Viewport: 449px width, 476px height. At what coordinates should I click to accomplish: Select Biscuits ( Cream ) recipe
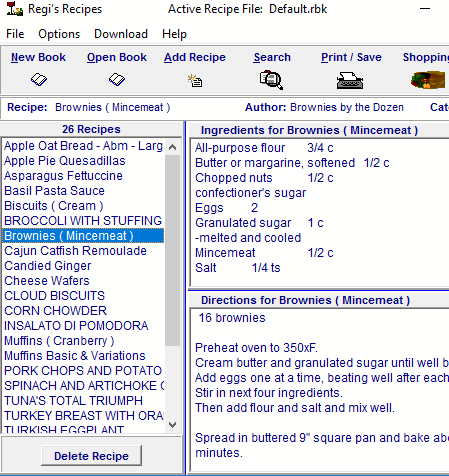83,206
